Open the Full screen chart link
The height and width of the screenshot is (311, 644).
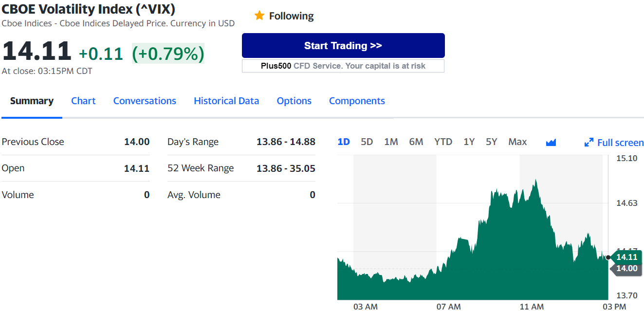click(620, 143)
